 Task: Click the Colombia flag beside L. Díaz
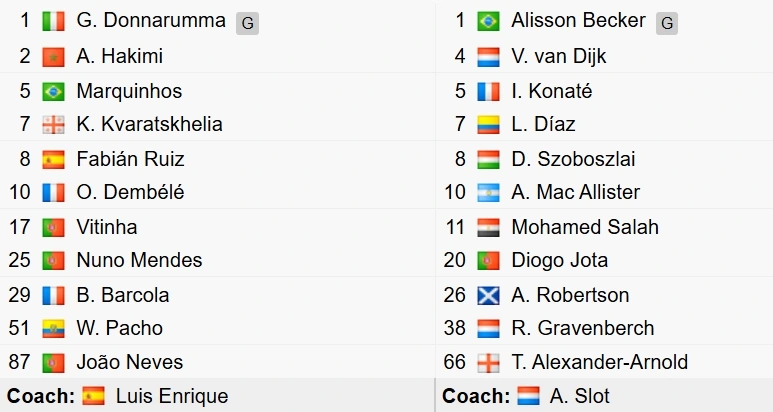click(x=489, y=125)
